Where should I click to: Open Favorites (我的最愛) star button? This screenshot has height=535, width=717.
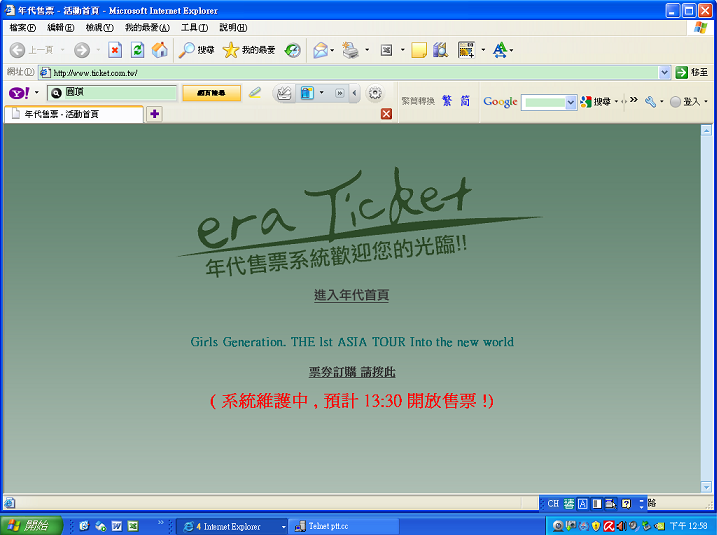coord(249,50)
